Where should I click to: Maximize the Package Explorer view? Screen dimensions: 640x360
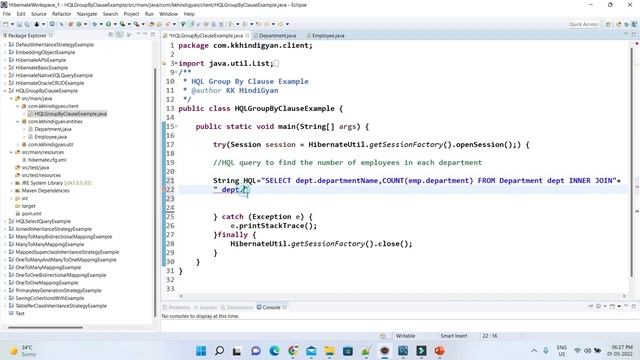[153, 35]
